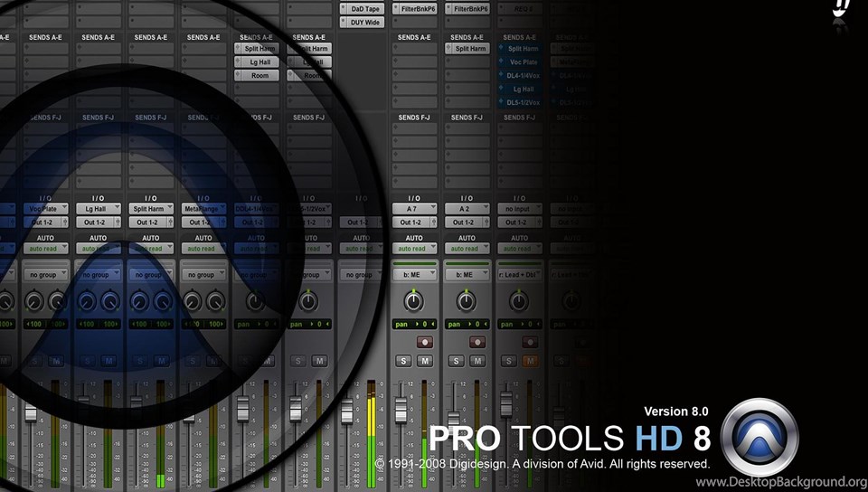Arm record on the 'no input' track
Viewport: 868px width, 492px height.
pyautogui.click(x=529, y=342)
